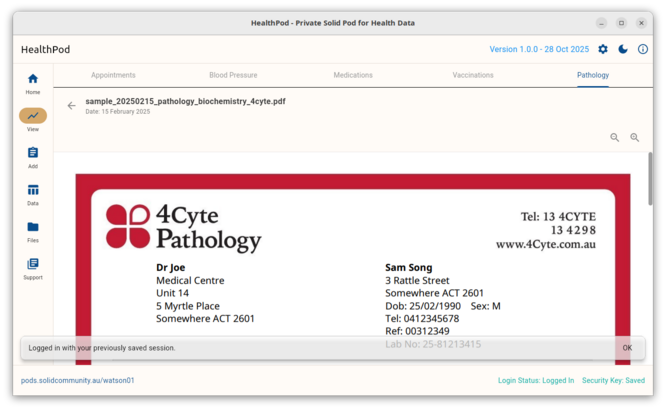Click Login Status: Logged In

536,380
